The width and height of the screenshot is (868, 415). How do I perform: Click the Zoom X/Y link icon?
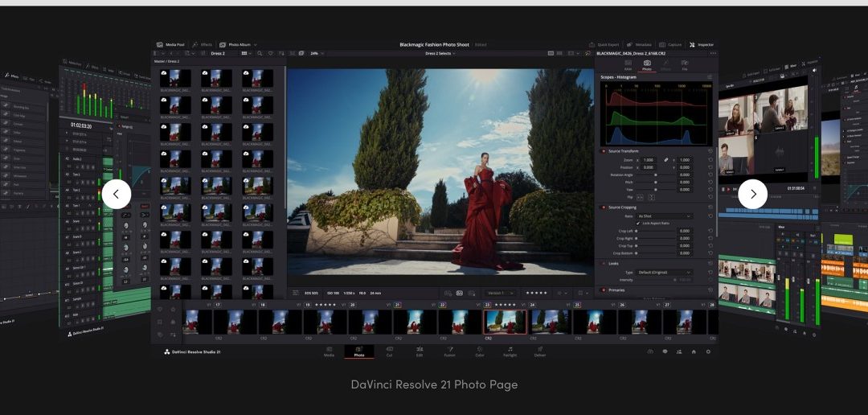666,159
